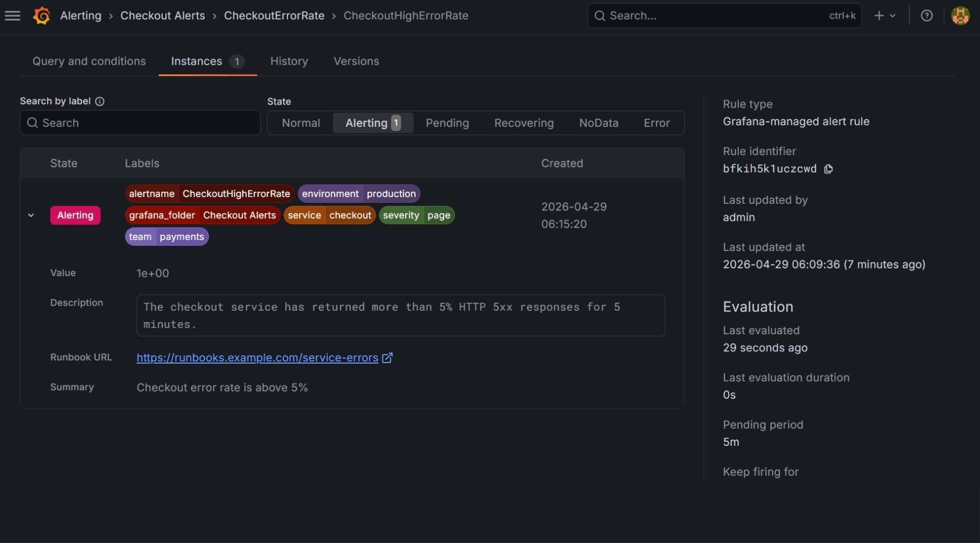The width and height of the screenshot is (980, 543).
Task: Open the hamburger navigation menu
Action: click(x=12, y=16)
